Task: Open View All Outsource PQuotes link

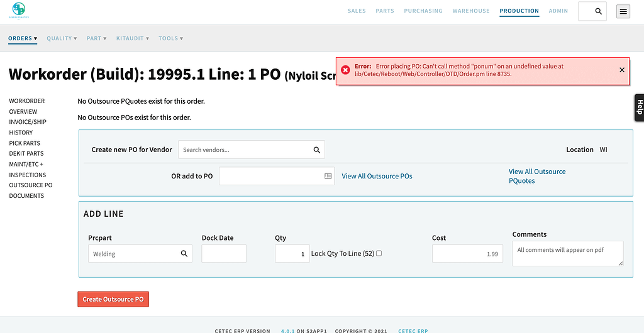Action: click(x=537, y=177)
